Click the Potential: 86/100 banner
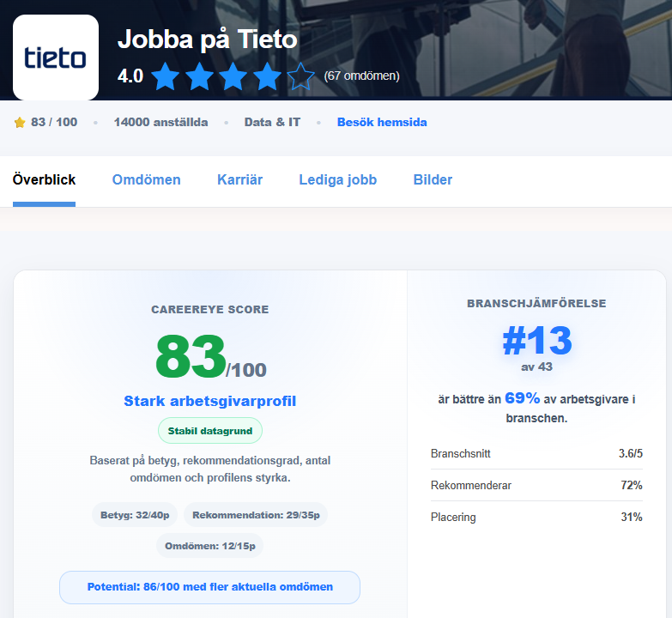The image size is (672, 618). click(x=210, y=587)
